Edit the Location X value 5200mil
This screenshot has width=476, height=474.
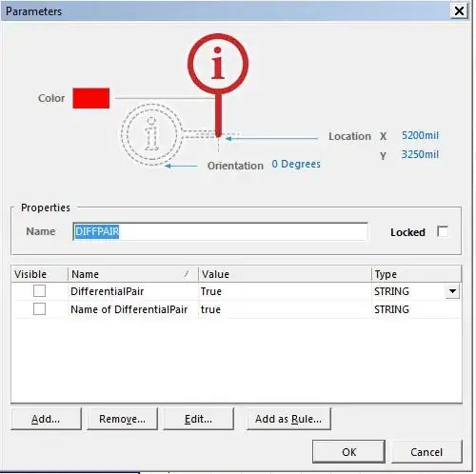tap(420, 135)
